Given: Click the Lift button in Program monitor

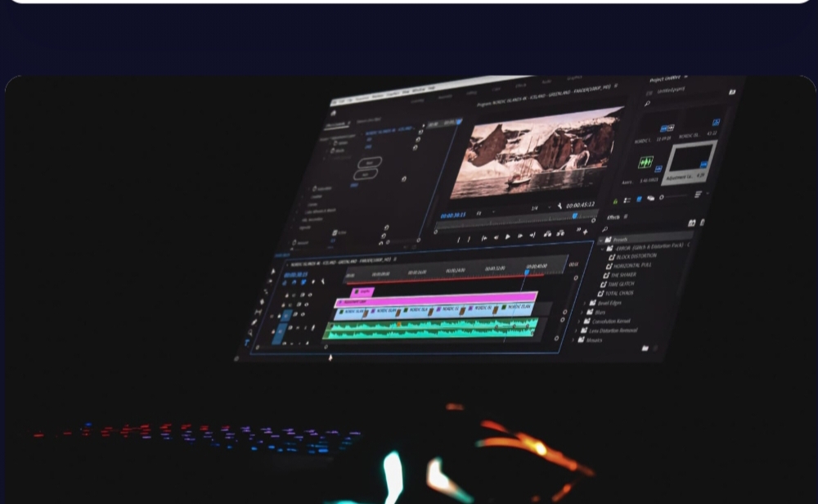Looking at the screenshot, I should tap(547, 234).
